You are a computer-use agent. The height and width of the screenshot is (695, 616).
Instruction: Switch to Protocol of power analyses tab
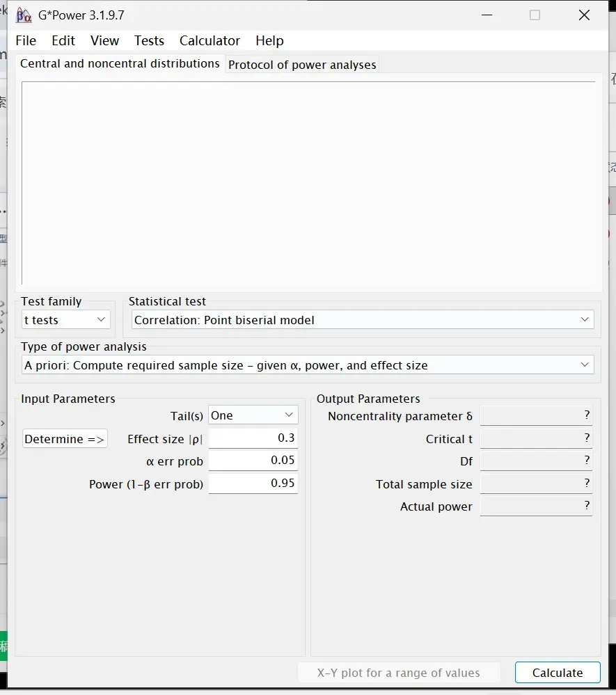[302, 65]
